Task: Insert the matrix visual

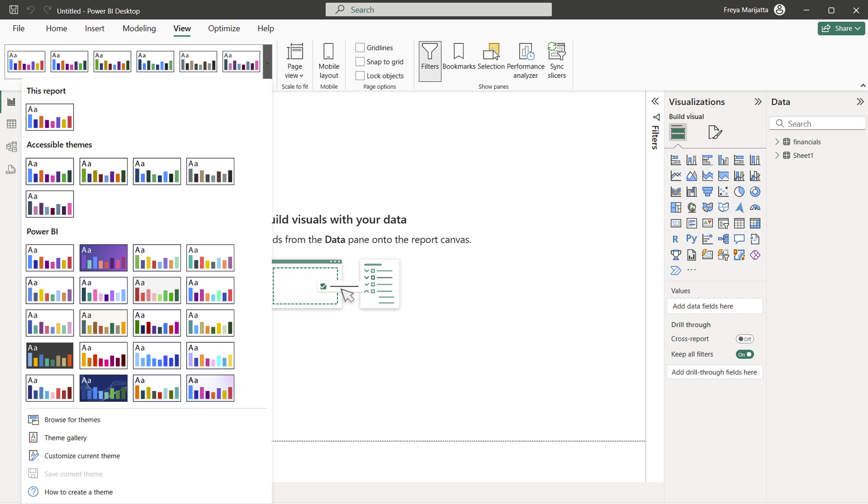Action: 755,223
